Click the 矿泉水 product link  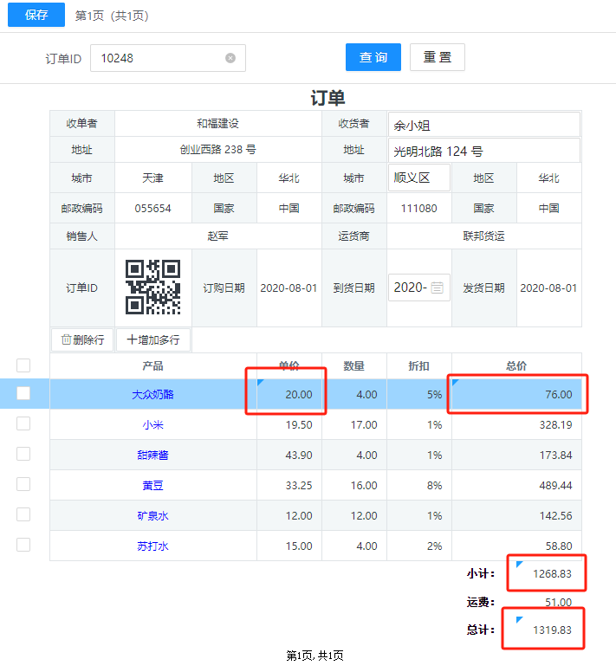[x=153, y=515]
